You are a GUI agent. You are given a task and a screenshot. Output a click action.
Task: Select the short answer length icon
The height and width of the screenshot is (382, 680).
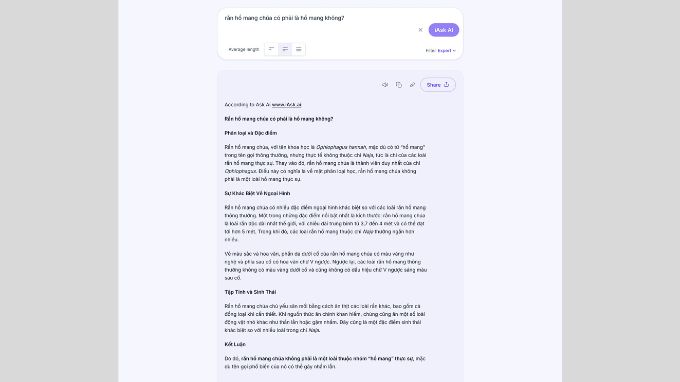[271, 49]
